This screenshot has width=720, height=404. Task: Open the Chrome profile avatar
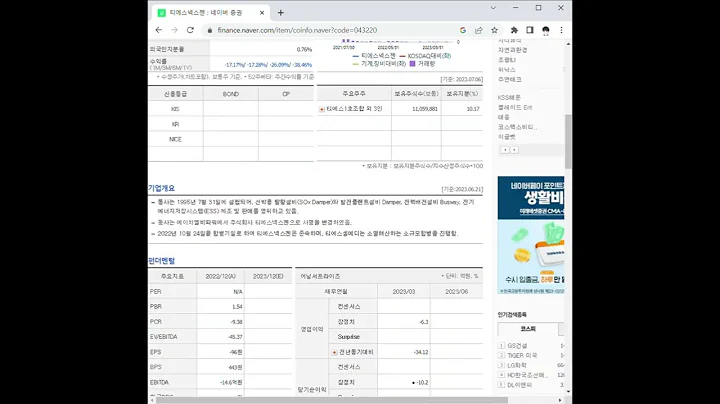[x=546, y=30]
